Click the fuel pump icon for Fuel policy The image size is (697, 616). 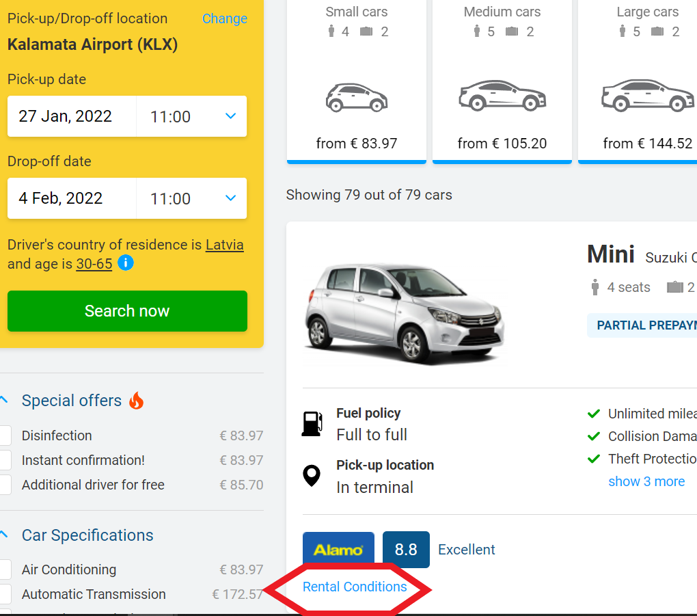click(312, 423)
